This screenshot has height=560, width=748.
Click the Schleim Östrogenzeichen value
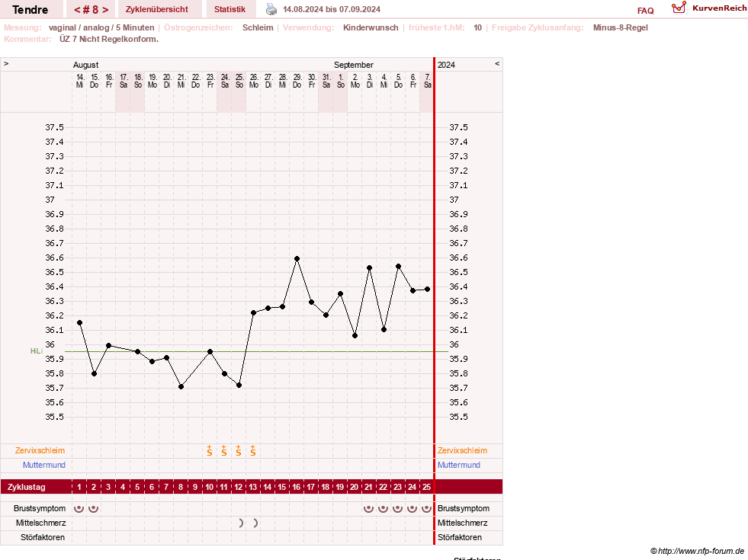click(258, 27)
